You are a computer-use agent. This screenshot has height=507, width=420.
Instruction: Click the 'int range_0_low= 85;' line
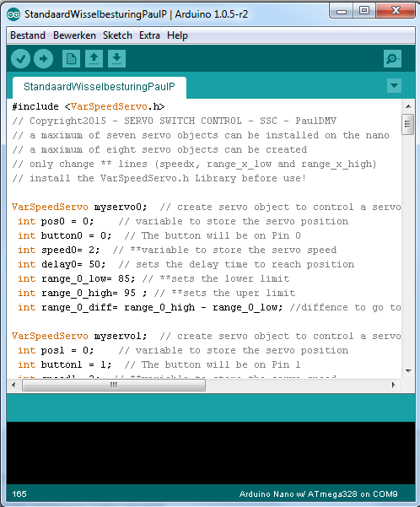(x=153, y=278)
